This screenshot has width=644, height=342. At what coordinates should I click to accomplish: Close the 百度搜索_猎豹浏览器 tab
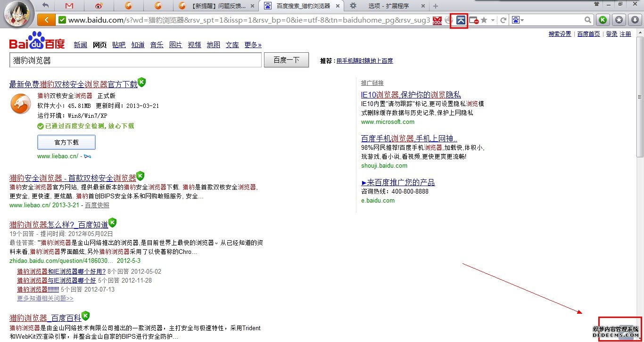tap(337, 6)
